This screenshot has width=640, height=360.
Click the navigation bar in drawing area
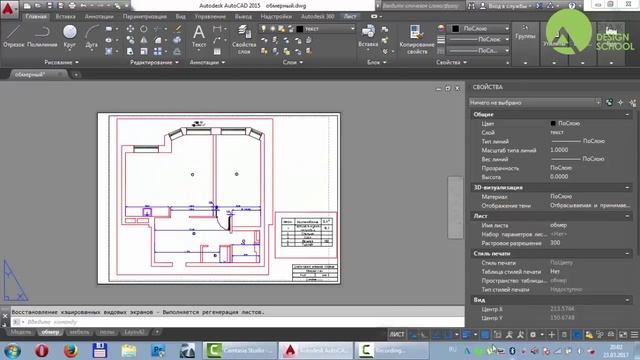pos(455,207)
